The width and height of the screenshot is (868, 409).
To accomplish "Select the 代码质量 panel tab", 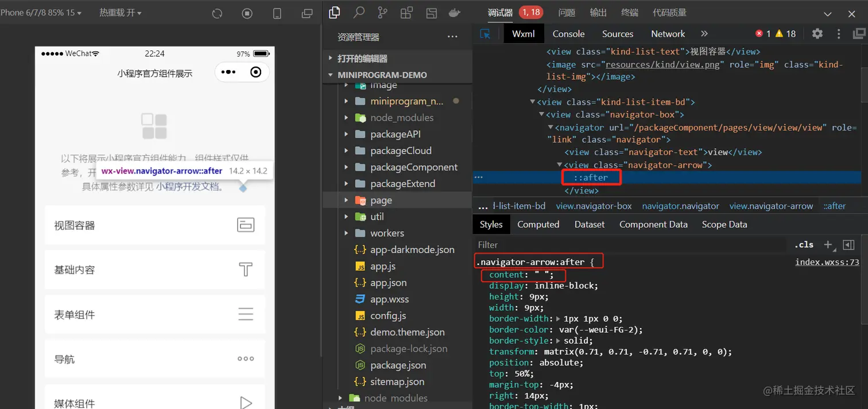I will coord(669,13).
